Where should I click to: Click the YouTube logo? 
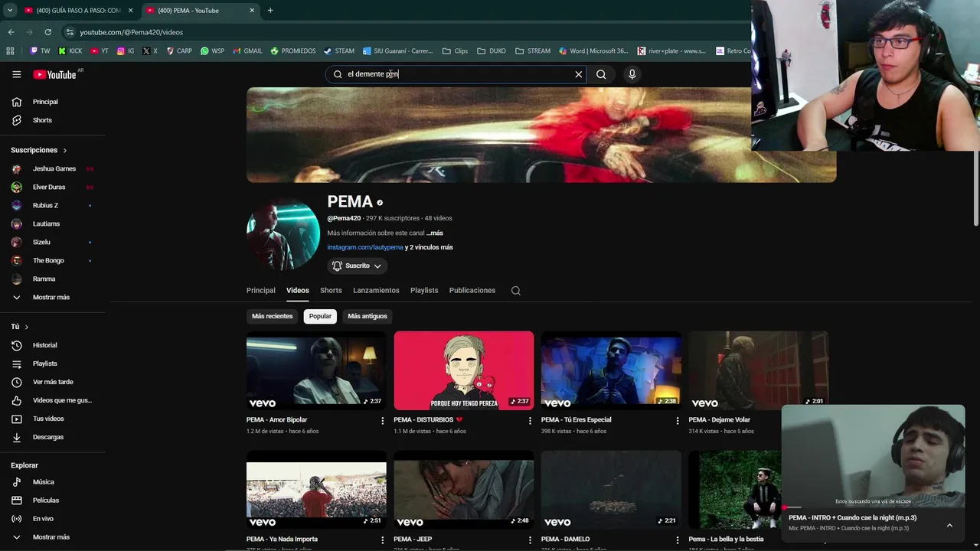point(54,74)
